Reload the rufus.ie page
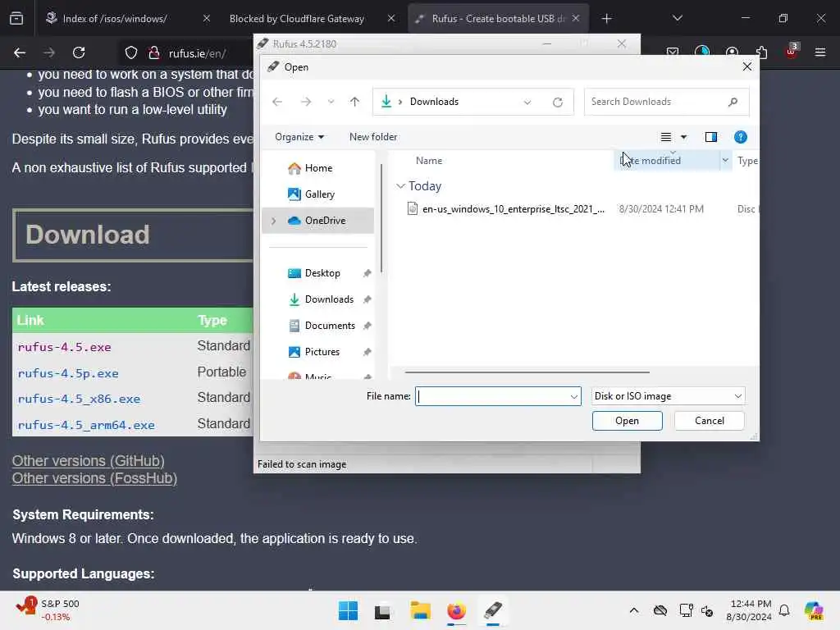The image size is (840, 630). 79,52
